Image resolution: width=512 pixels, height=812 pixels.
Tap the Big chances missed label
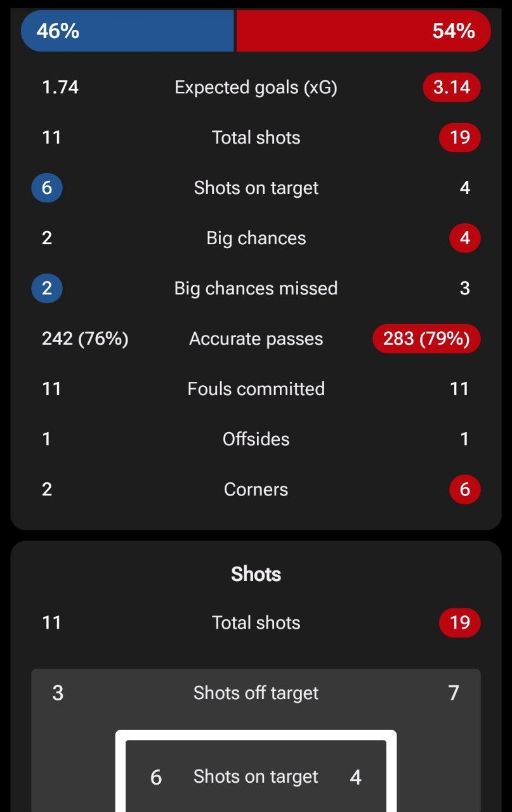tap(256, 289)
